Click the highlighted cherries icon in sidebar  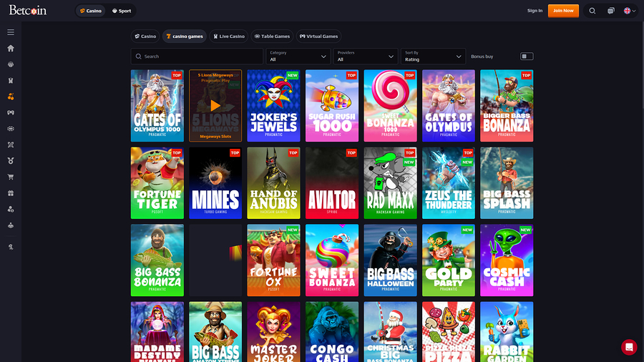tap(11, 97)
